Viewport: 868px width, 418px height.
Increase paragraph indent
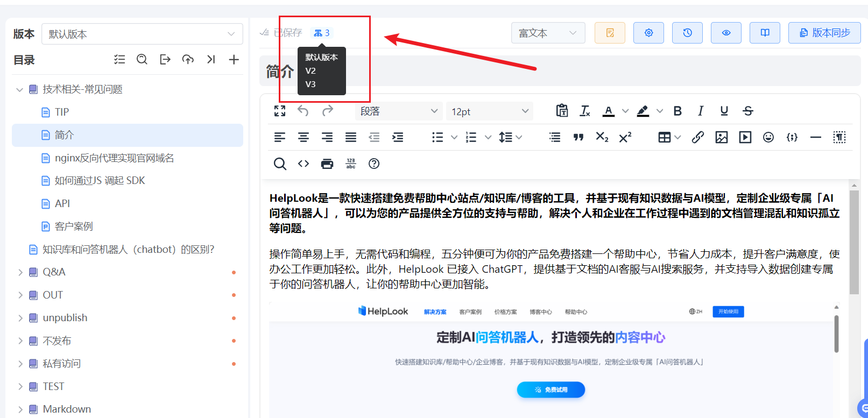pos(398,137)
